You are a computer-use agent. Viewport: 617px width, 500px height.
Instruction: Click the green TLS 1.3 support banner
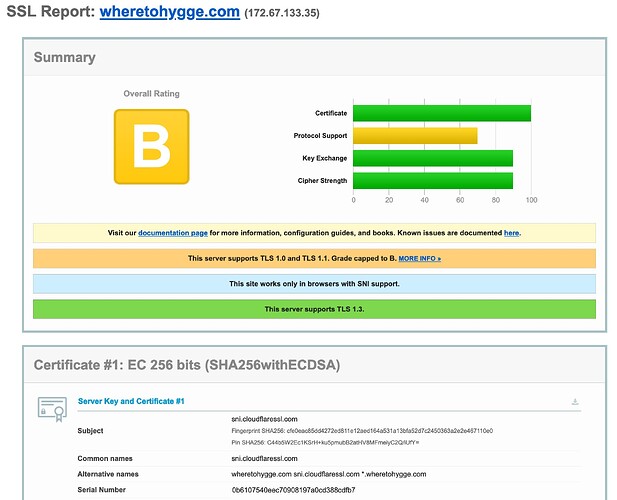pyautogui.click(x=314, y=309)
